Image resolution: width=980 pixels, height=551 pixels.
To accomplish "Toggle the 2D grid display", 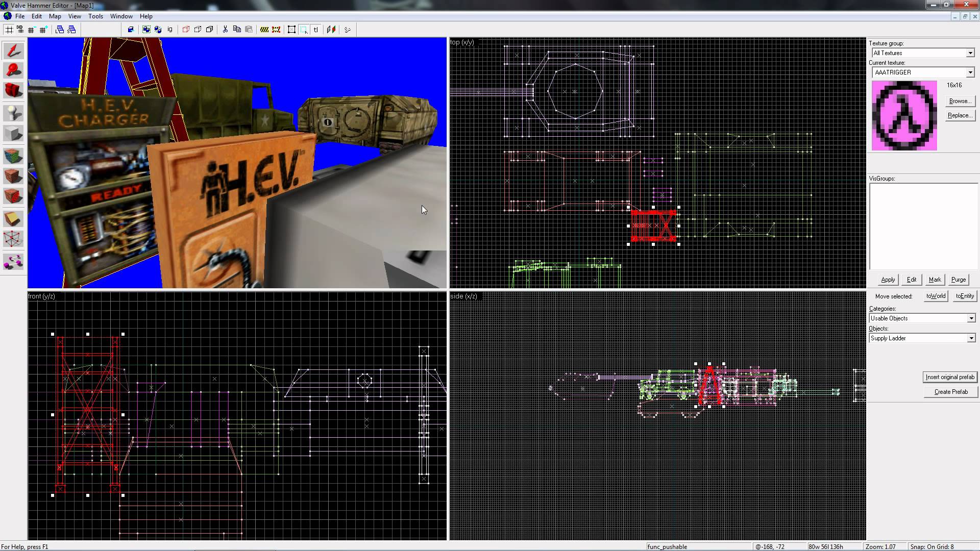I will pyautogui.click(x=9, y=30).
